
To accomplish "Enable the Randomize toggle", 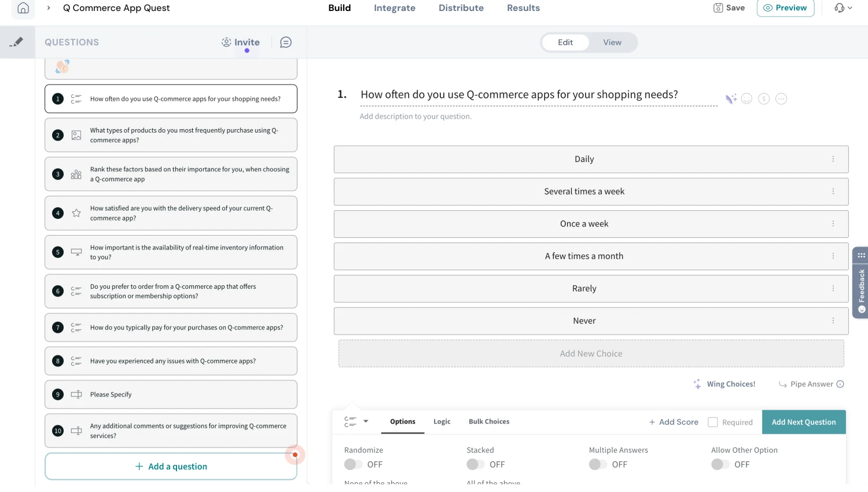I will point(354,464).
